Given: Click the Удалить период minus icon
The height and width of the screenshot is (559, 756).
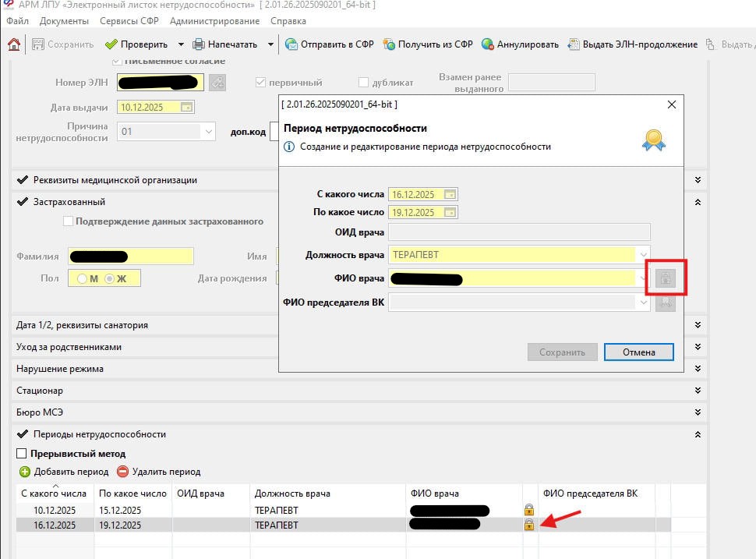Looking at the screenshot, I should coord(123,472).
